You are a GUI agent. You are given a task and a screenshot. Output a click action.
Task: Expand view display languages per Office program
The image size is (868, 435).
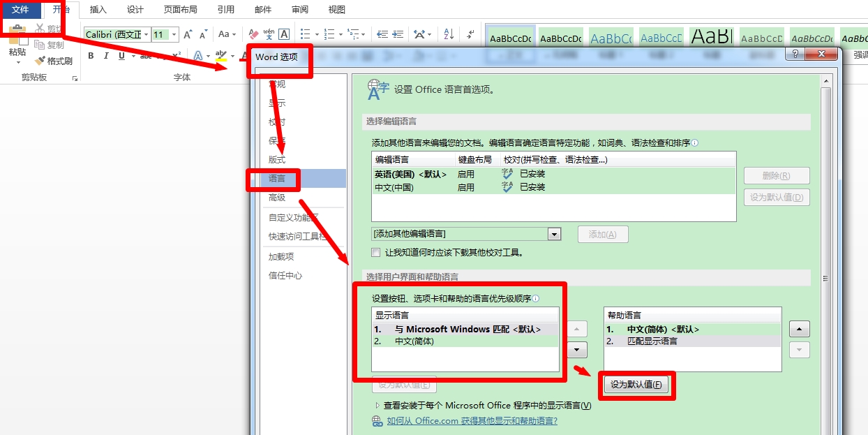(x=483, y=405)
